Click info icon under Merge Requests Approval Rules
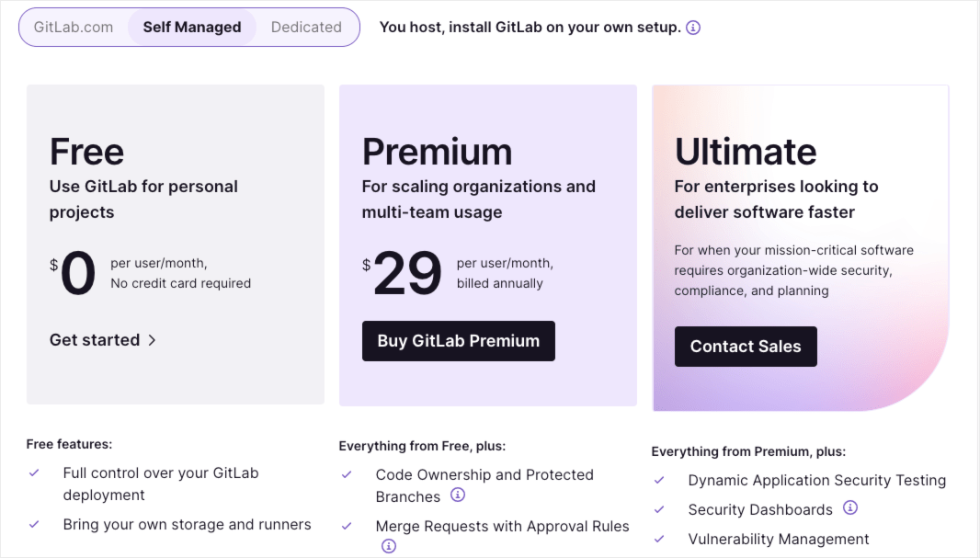The image size is (980, 558). click(x=389, y=546)
